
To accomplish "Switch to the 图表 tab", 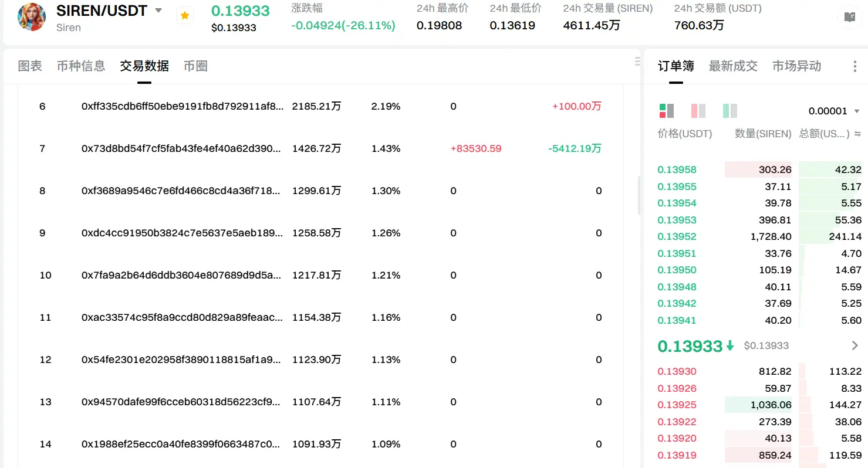I will pyautogui.click(x=30, y=66).
